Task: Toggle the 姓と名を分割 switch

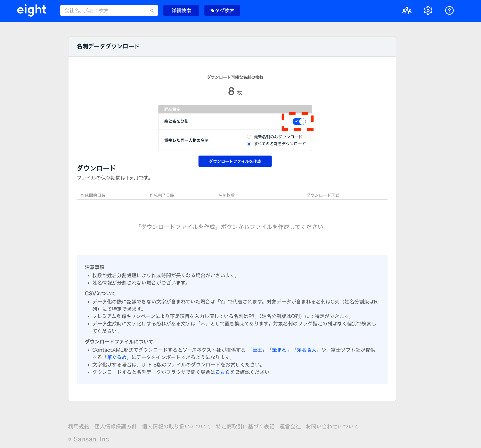Action: pyautogui.click(x=299, y=121)
